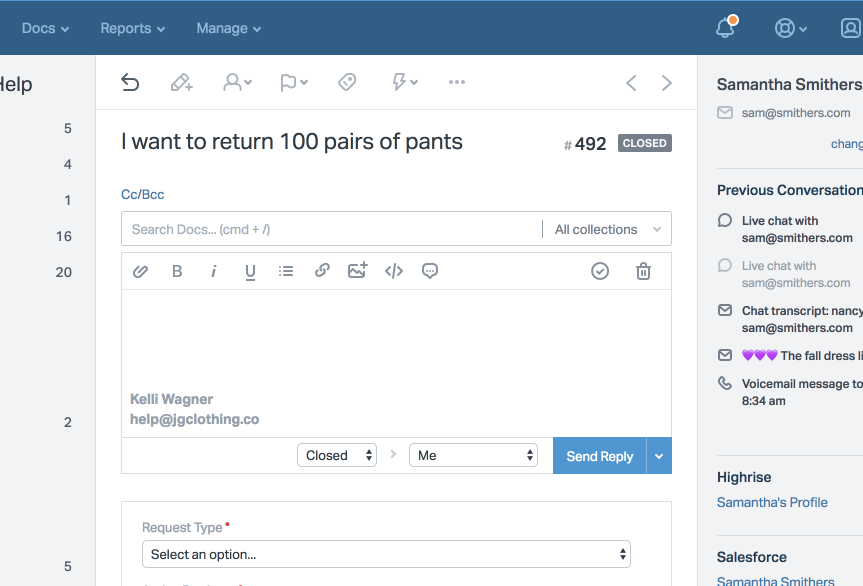Screen dimensions: 863x586
Task: Attach a file with paperclip icon
Action: pyautogui.click(x=141, y=271)
